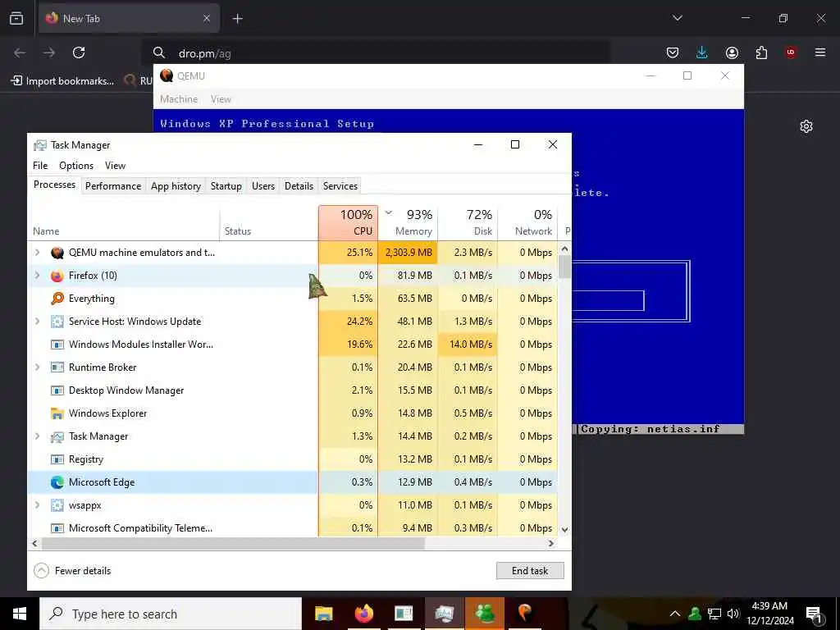The width and height of the screenshot is (840, 630).
Task: Sort by the Disk column header
Action: point(468,222)
